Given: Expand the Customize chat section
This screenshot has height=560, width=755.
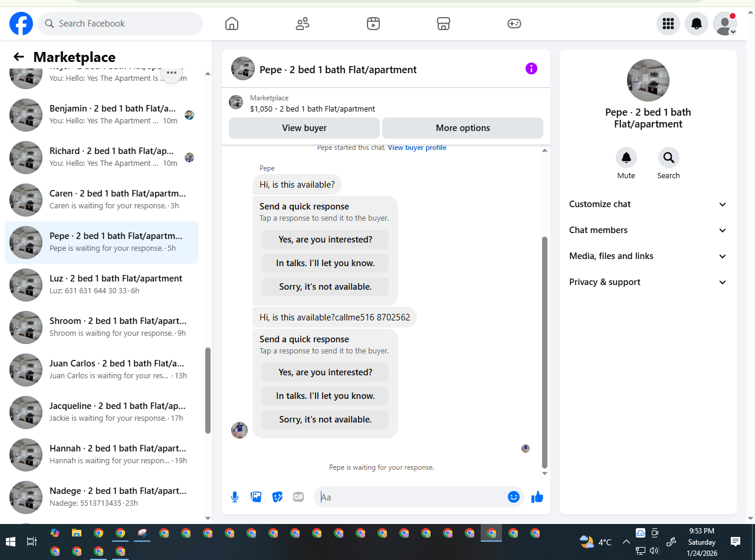Looking at the screenshot, I should tap(648, 204).
